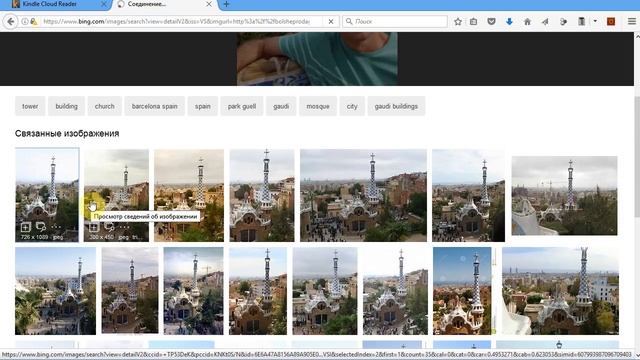Close the Kindle Cloud Reader tab

coord(104,4)
